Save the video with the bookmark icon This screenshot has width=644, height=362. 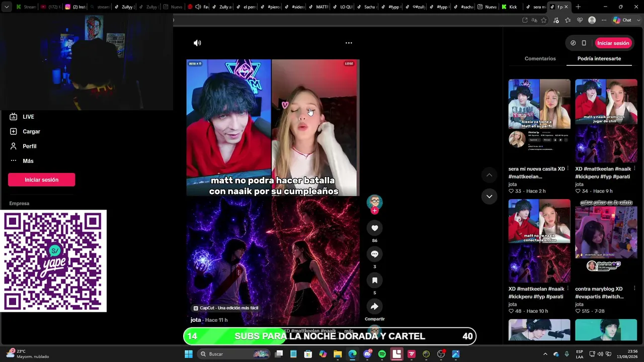374,280
